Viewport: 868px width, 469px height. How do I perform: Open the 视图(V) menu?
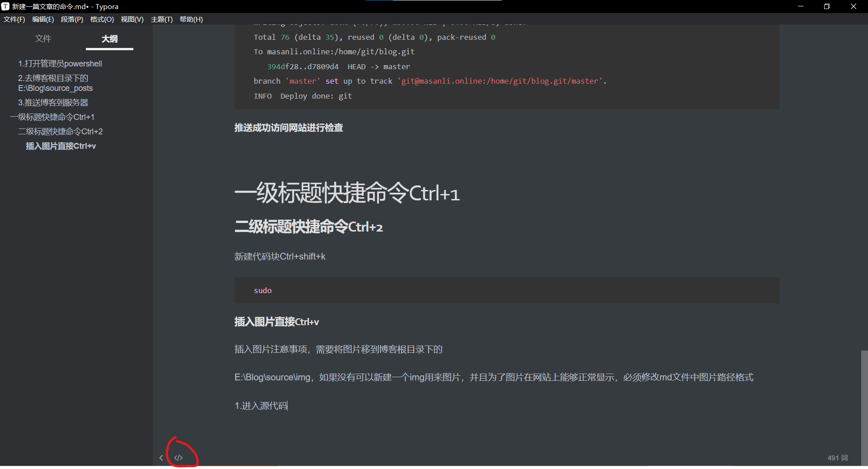click(132, 19)
